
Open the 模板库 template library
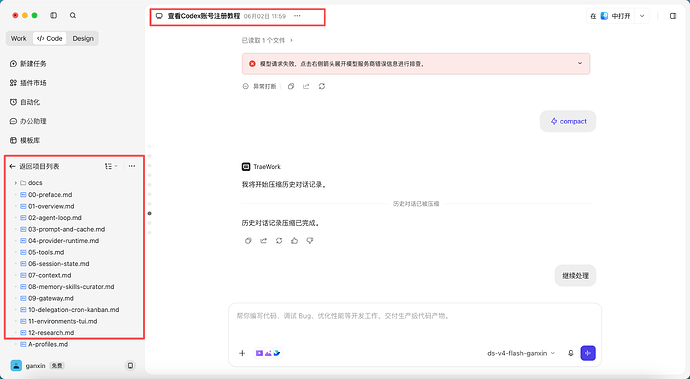(x=25, y=140)
